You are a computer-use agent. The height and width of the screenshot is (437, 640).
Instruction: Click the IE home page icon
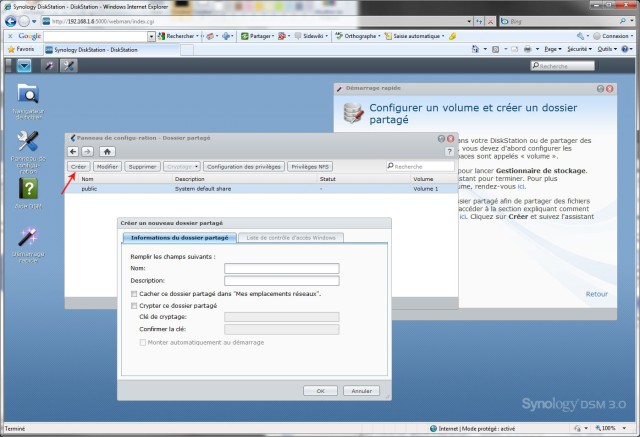click(475, 49)
